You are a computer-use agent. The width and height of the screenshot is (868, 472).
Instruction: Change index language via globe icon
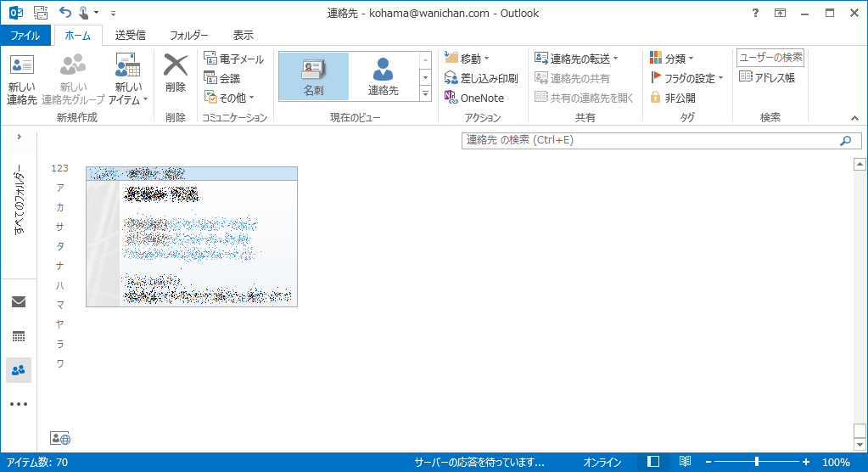[59, 438]
